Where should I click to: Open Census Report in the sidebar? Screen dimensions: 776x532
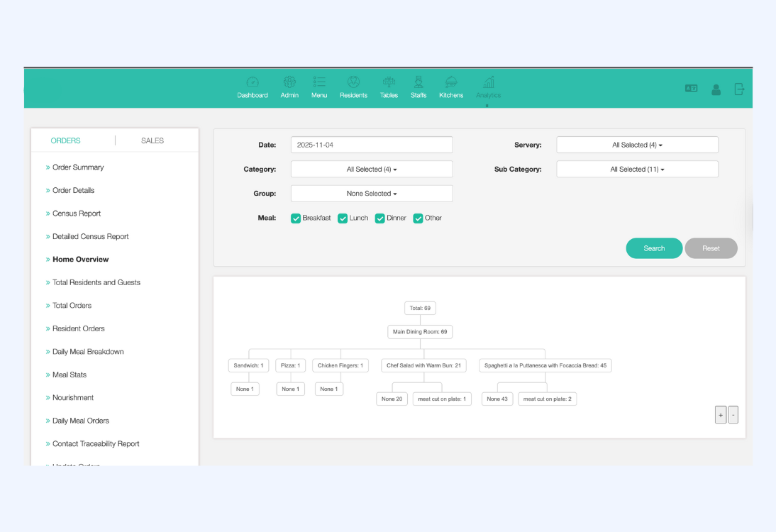click(x=77, y=214)
